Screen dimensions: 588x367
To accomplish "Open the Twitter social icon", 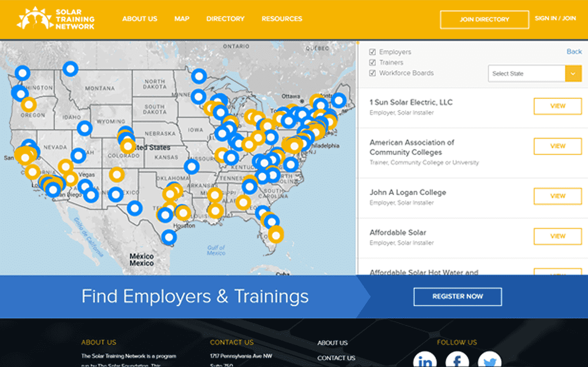I will 490,360.
